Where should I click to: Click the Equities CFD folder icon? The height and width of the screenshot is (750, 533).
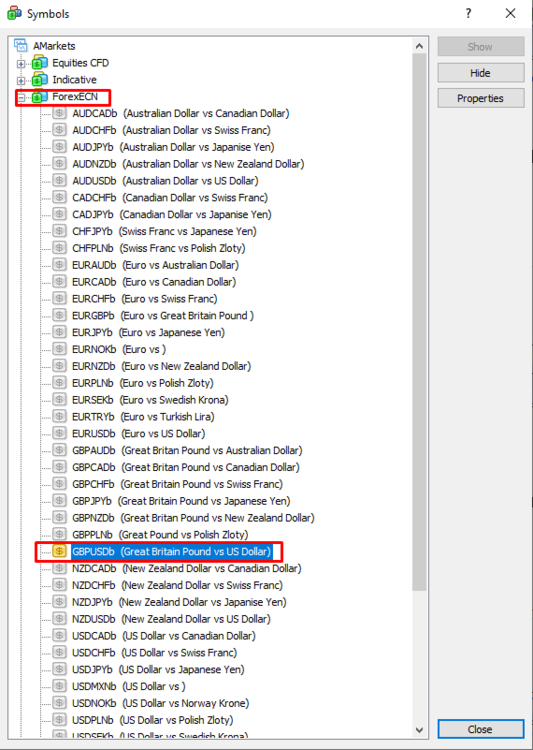[40, 63]
